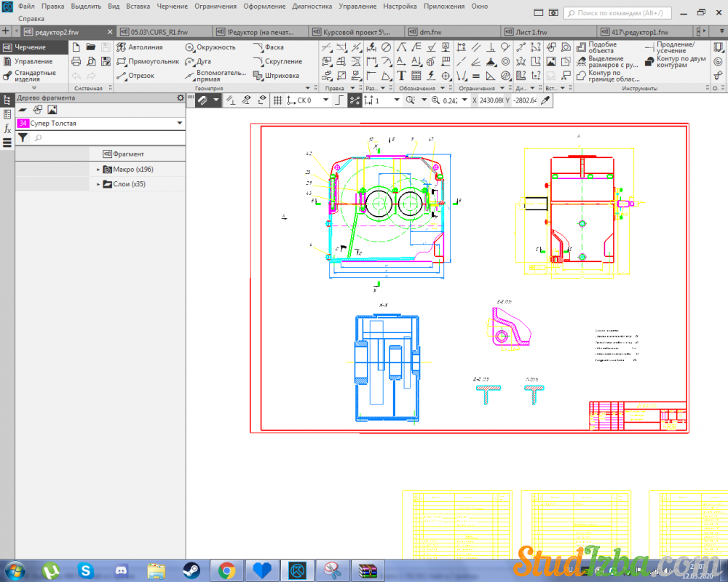
Task: Select the Окружность circle tool
Action: coord(210,47)
